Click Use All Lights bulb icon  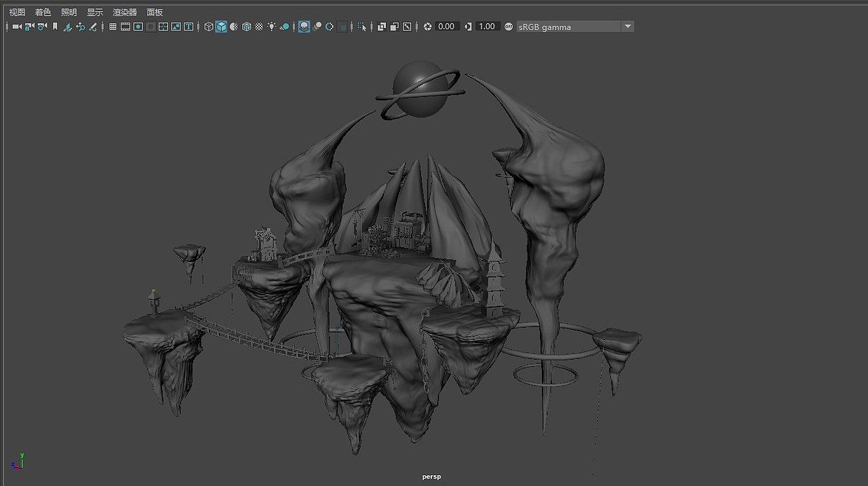[x=272, y=26]
